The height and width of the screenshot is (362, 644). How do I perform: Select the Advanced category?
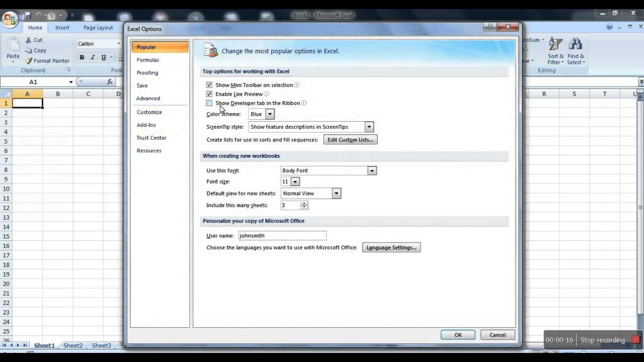tap(160, 99)
